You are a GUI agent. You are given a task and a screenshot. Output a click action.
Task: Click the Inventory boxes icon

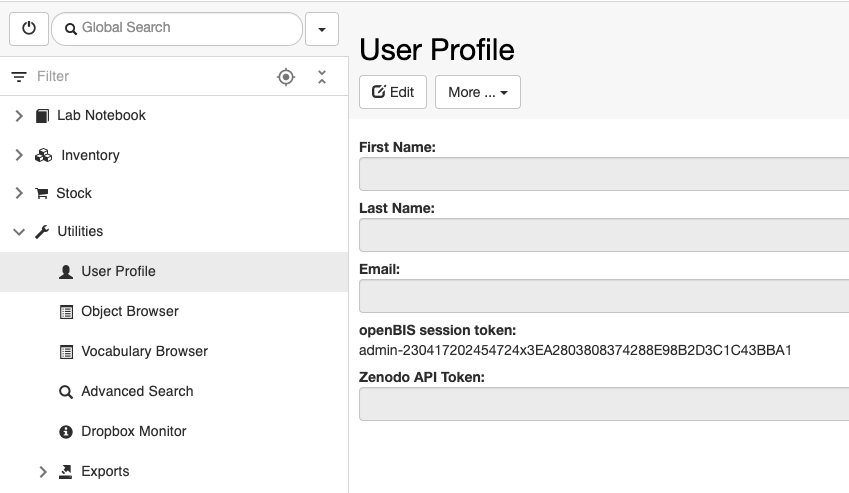coord(43,156)
